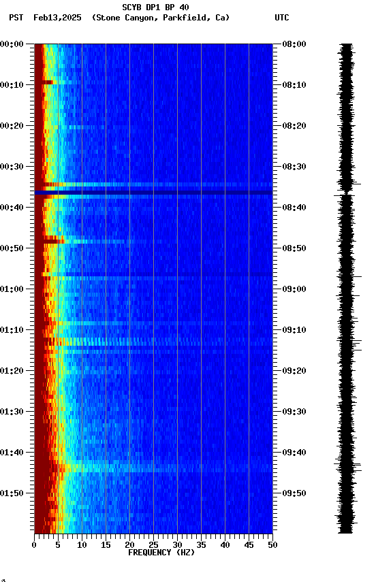Click the '00:40' PST time label
Image resolution: width=376 pixels, height=588 pixels.
[12, 208]
